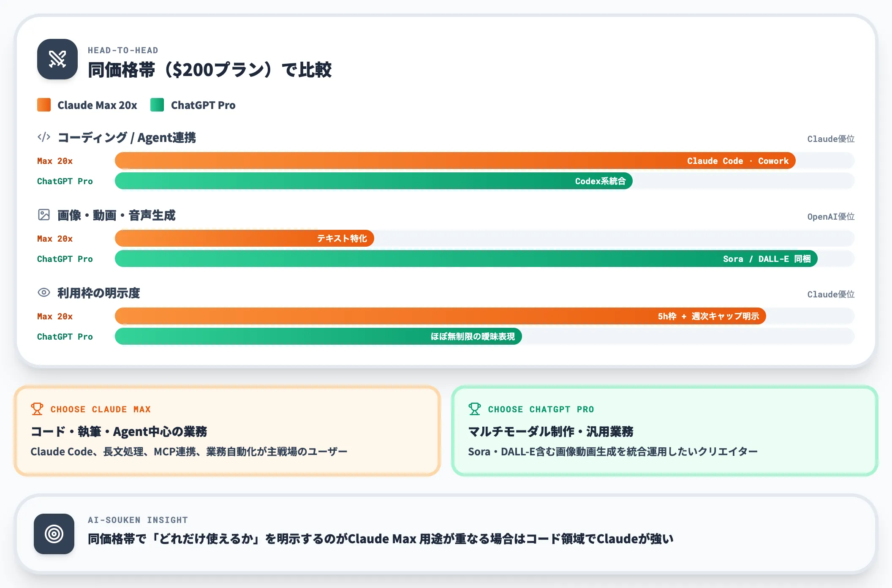Click the target icon in AI-Souken Insight
This screenshot has width=892, height=588.
[x=54, y=534]
